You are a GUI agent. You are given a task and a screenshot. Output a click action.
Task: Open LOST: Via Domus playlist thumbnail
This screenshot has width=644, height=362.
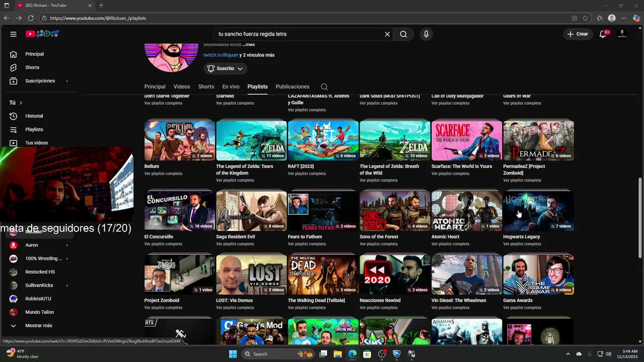tap(251, 275)
